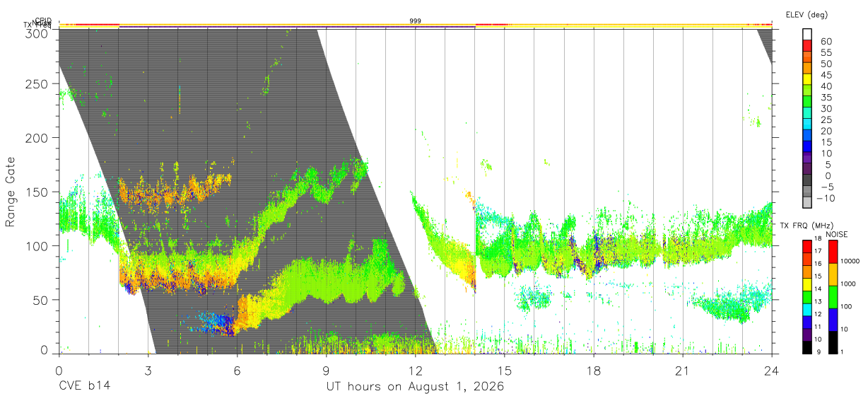Screen dimensions: 868x401
Task: Select the red top swatch of TX FRQ bar
Action: click(808, 246)
